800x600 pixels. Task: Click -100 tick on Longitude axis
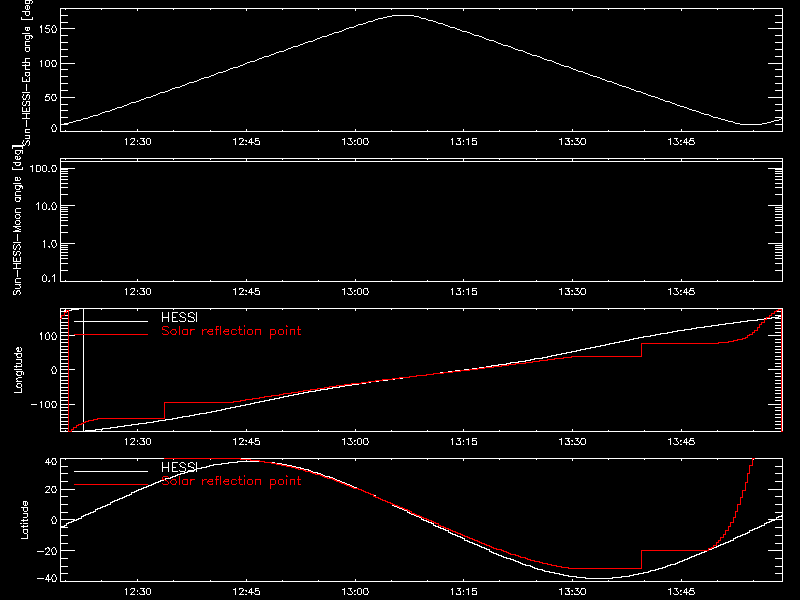pos(44,404)
